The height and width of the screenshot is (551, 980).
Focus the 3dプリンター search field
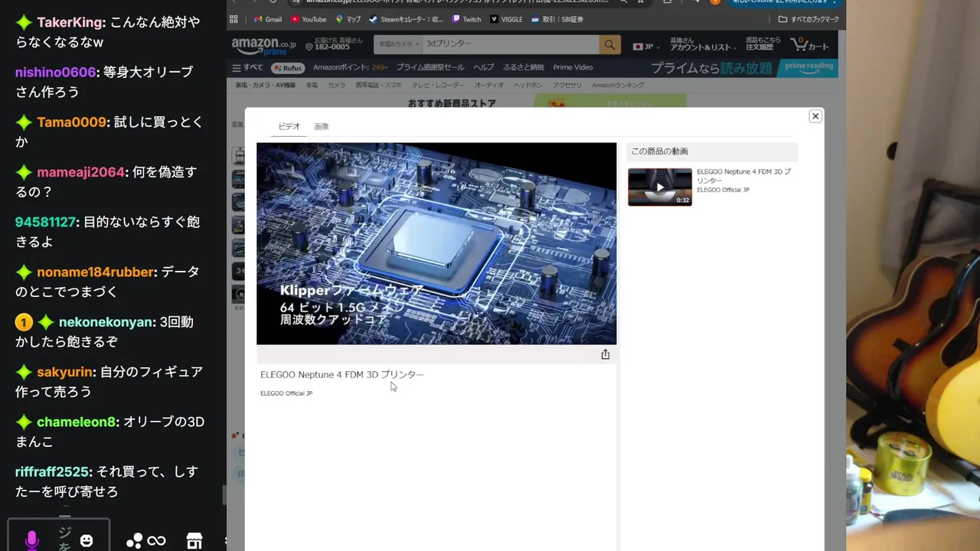(x=511, y=45)
